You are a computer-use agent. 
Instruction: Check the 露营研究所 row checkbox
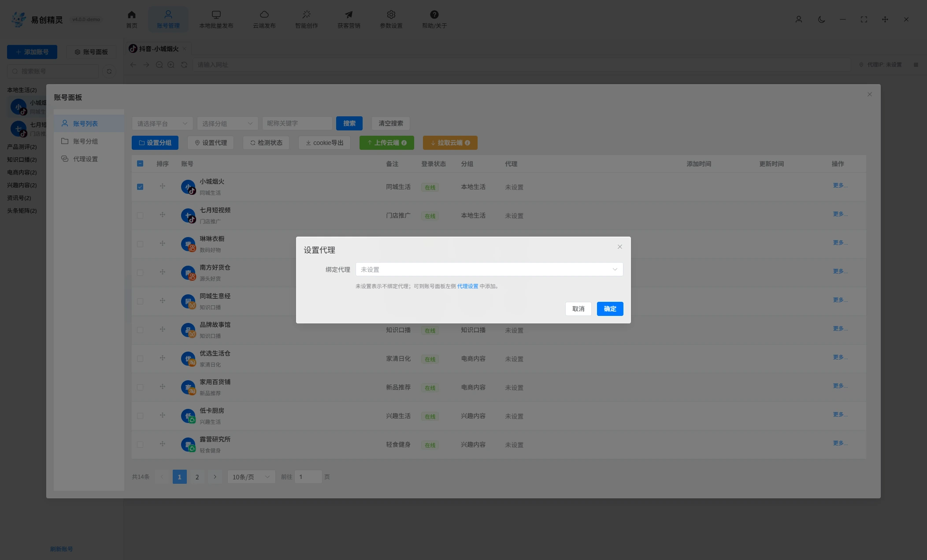pyautogui.click(x=140, y=445)
